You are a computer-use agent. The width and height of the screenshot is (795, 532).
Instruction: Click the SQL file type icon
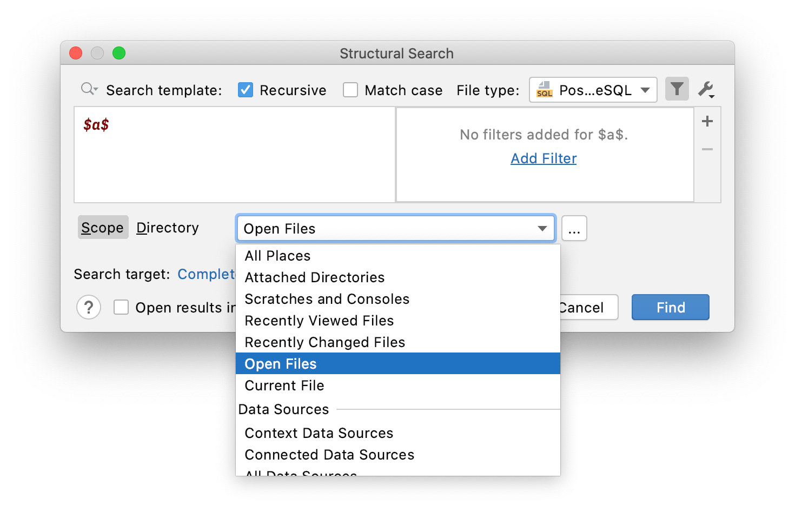[x=544, y=90]
